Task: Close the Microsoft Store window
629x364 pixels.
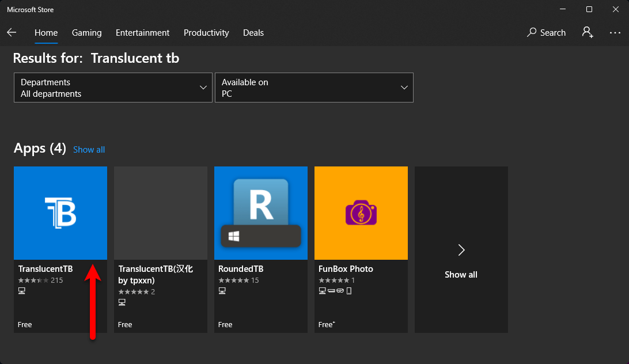Action: (616, 9)
